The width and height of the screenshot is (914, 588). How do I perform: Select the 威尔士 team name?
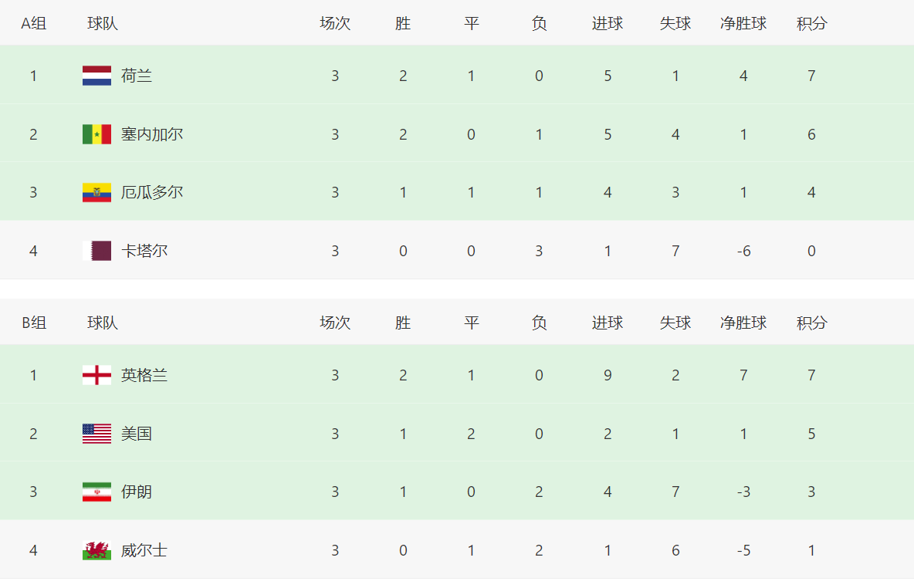[144, 550]
